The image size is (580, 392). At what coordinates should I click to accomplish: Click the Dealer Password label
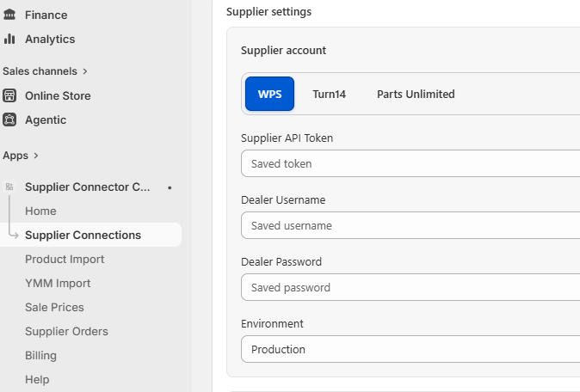281,262
